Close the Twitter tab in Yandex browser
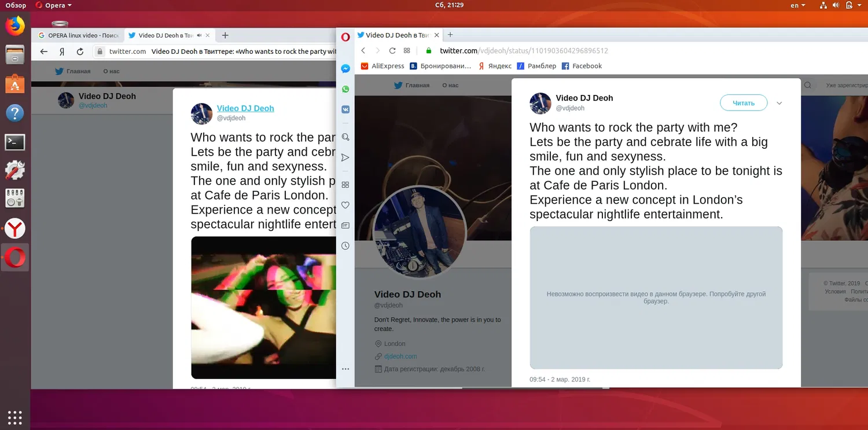Screen dimensions: 868x430 point(208,35)
